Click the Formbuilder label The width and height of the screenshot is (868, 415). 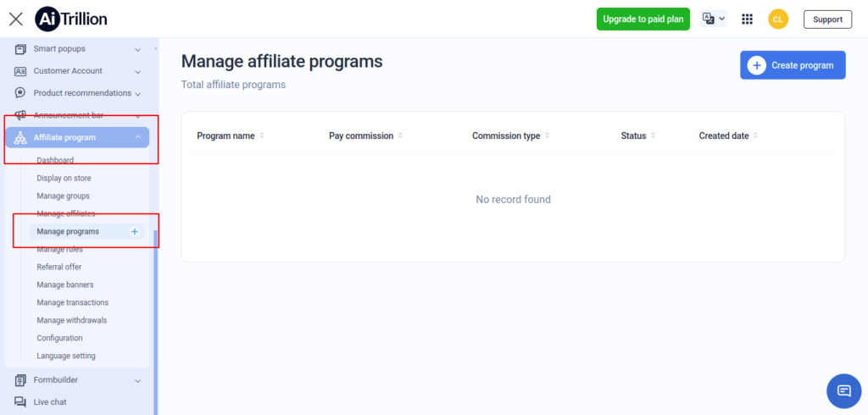(56, 380)
